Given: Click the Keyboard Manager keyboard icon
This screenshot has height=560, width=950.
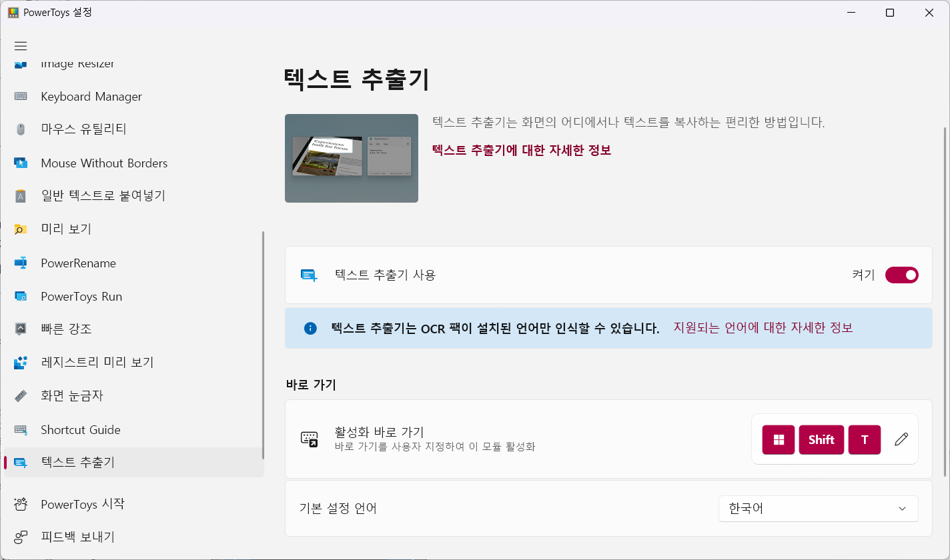Looking at the screenshot, I should (x=21, y=97).
